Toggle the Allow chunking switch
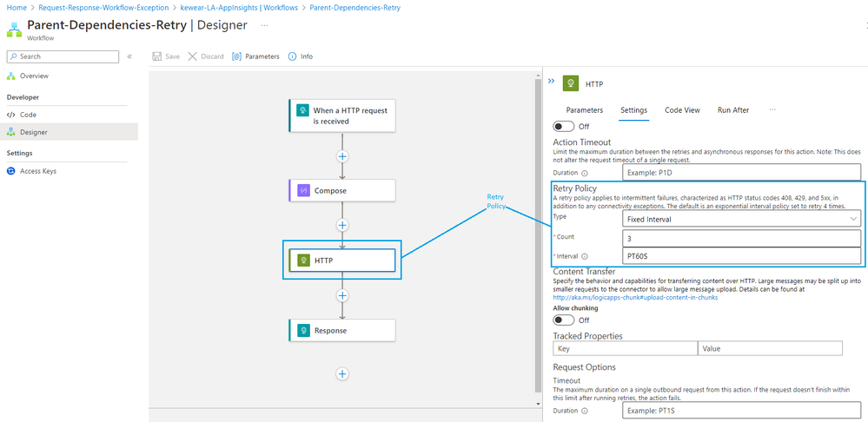This screenshot has height=422, width=868. pyautogui.click(x=564, y=320)
